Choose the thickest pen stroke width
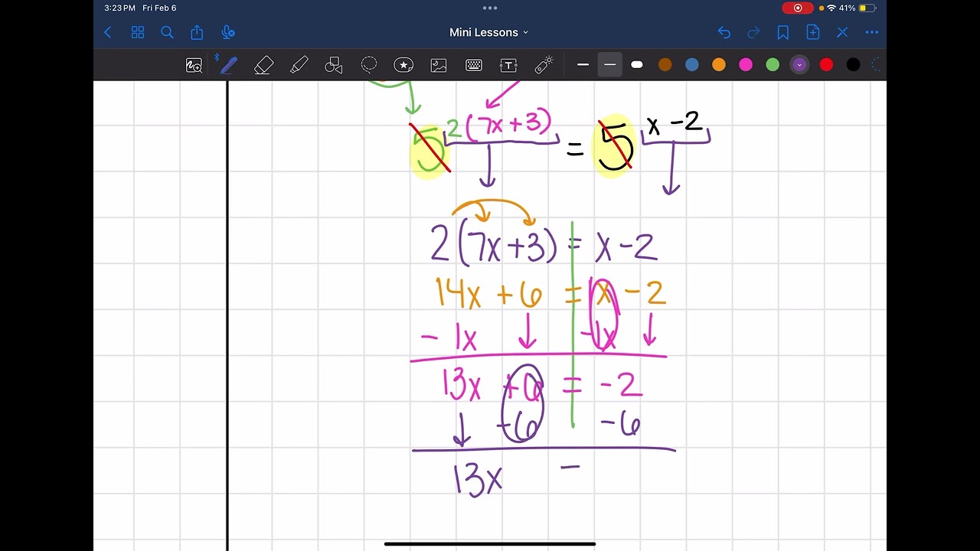Viewport: 980px width, 551px height. click(637, 65)
